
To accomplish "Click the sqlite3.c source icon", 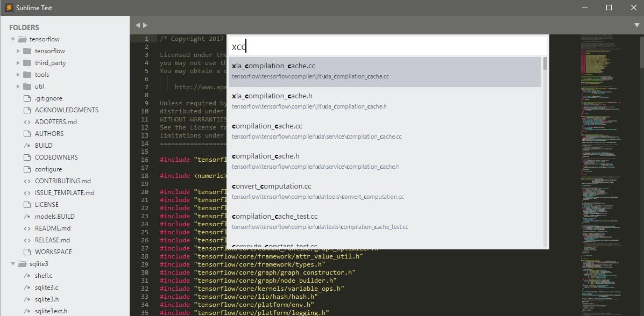I will coord(27,288).
